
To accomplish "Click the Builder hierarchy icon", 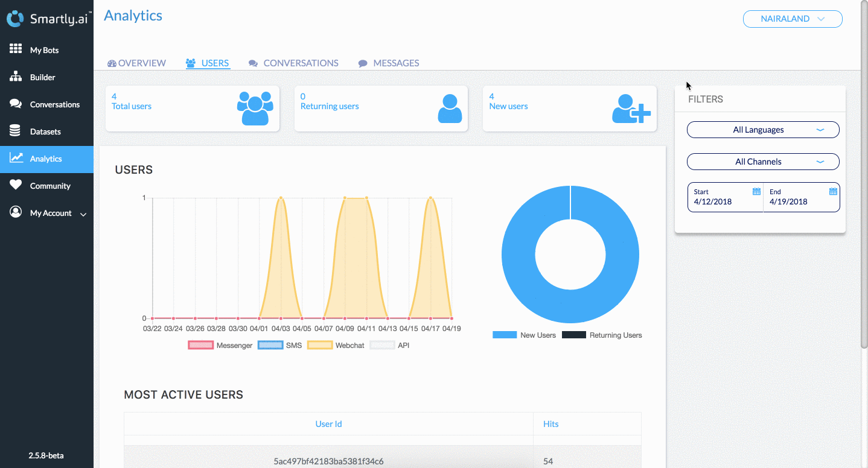I will pyautogui.click(x=16, y=77).
